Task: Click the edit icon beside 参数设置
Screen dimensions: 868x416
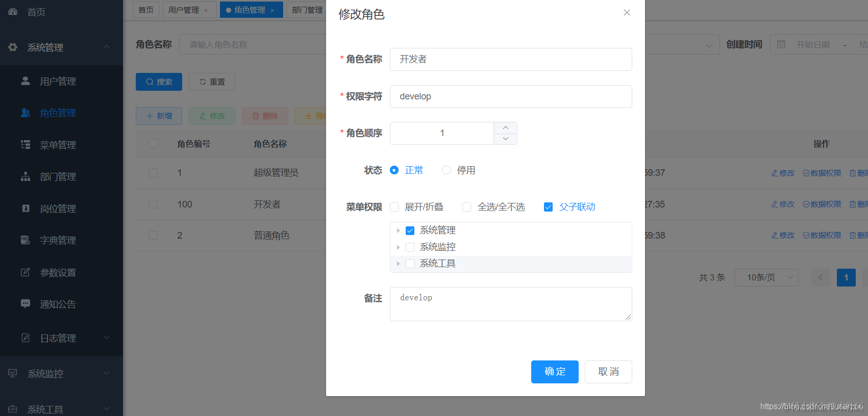Action: pos(26,272)
